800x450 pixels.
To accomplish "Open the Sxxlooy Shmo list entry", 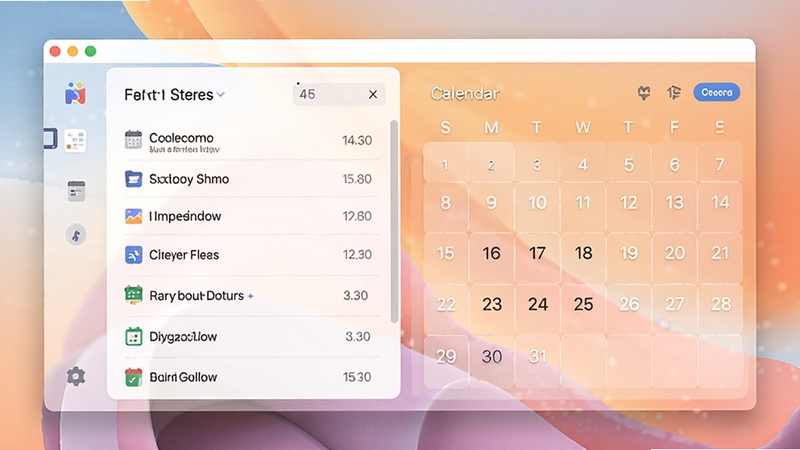I will coord(252,179).
